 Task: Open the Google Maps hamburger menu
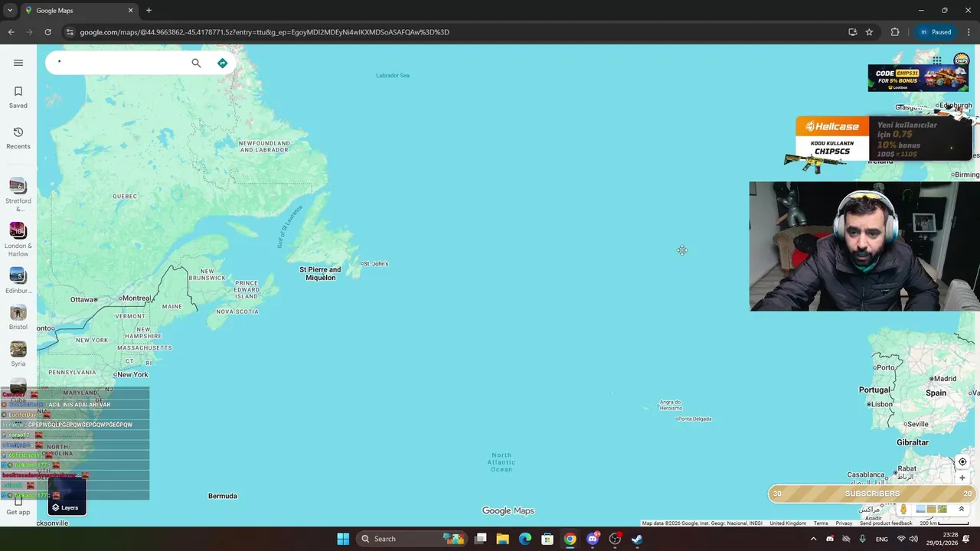coord(18,63)
